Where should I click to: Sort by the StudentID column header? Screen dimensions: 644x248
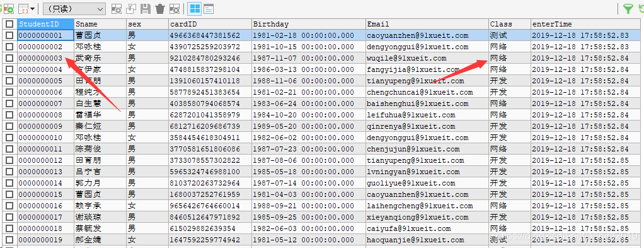[45, 24]
